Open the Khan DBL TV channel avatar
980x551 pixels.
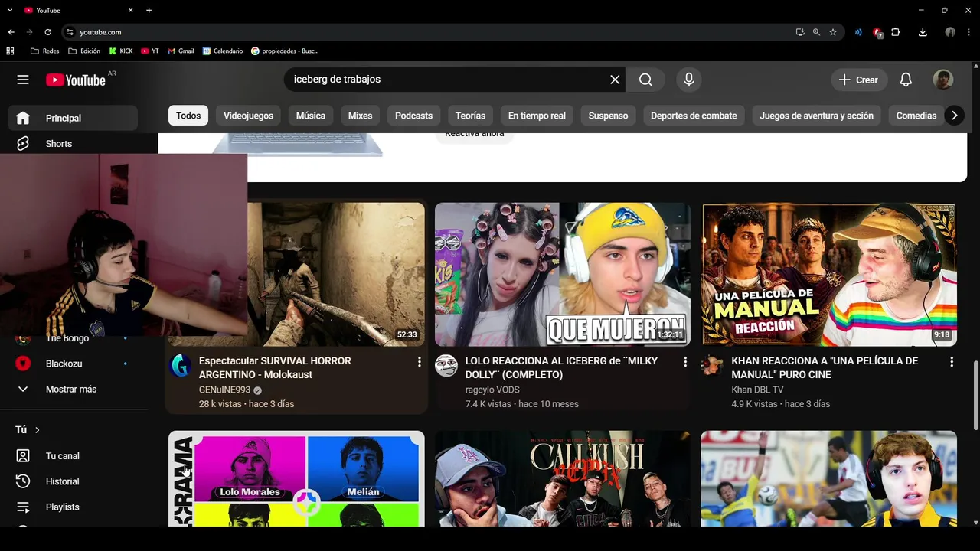tap(712, 365)
